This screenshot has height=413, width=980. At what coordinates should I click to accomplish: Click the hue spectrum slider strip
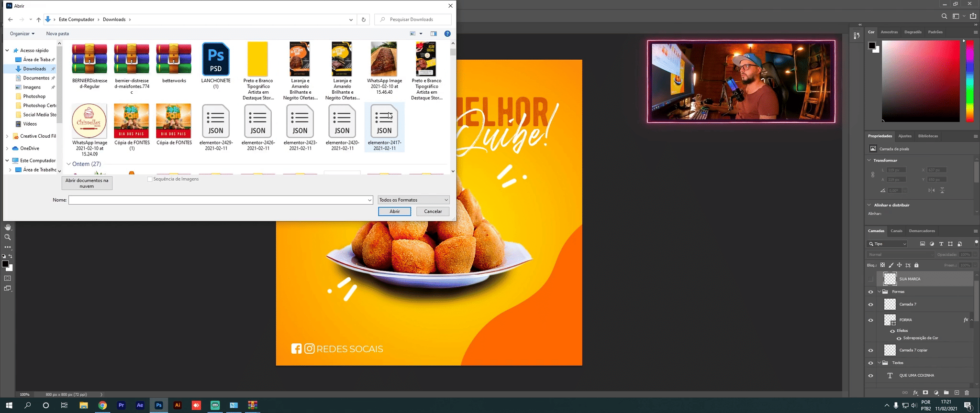(969, 81)
